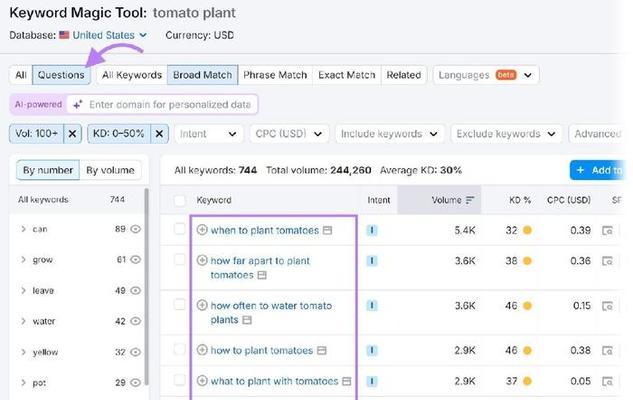Viewport: 633px width, 400px height.
Task: Select the Questions tab
Action: pyautogui.click(x=61, y=75)
